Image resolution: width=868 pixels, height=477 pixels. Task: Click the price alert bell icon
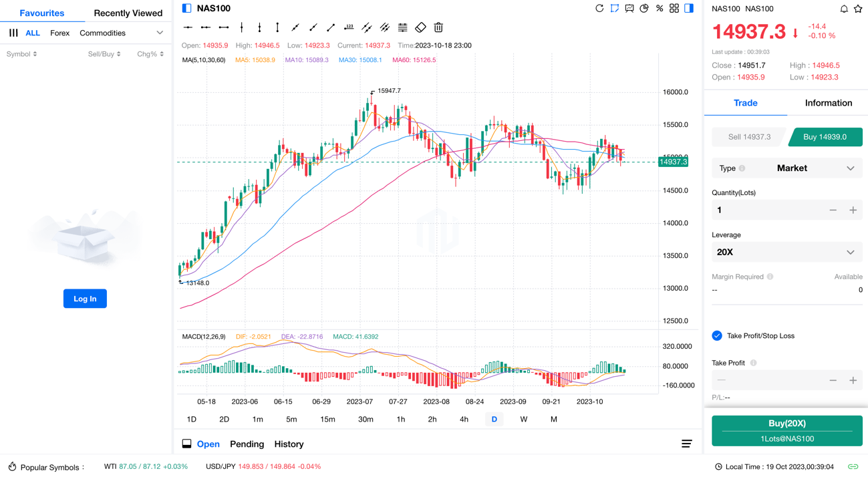pos(844,9)
